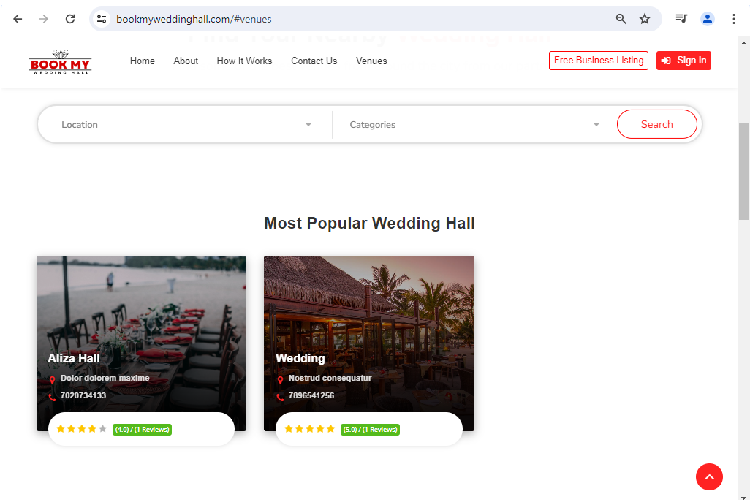The height and width of the screenshot is (500, 750).
Task: Open Contact Us in navigation
Action: [314, 61]
